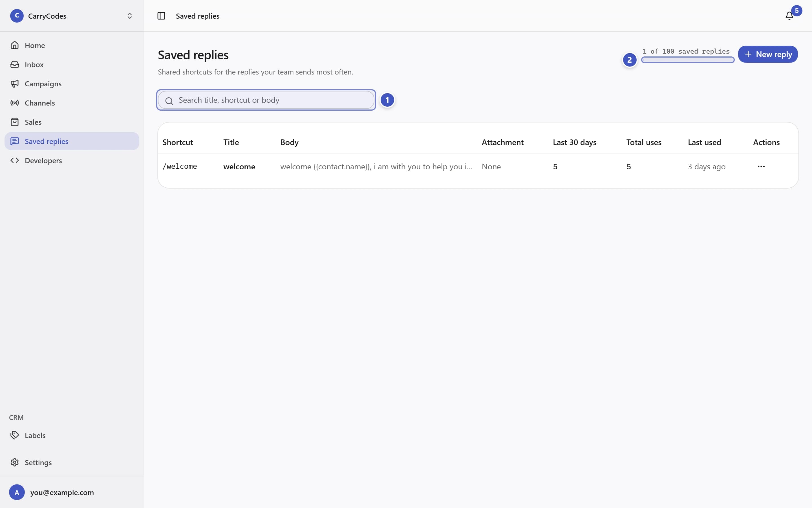Open Settings from the sidebar
Viewport: 812px width, 508px height.
tap(72, 462)
